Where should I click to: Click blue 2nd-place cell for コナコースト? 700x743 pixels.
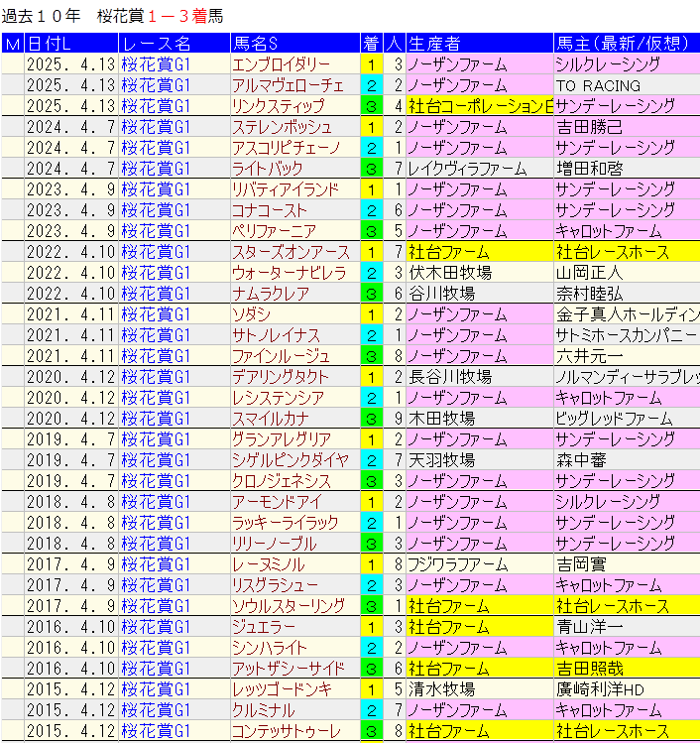coord(372,210)
